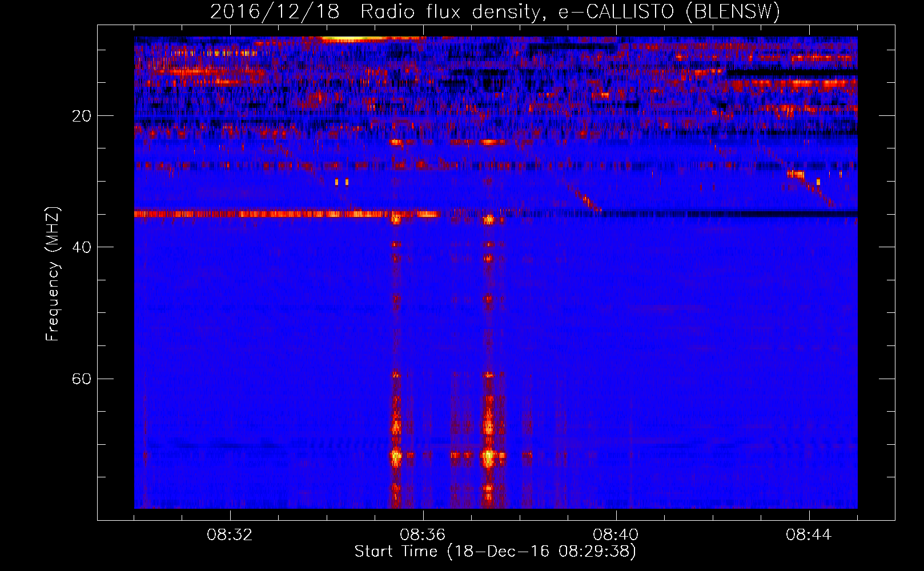Click the '08:44' time tick label
Screen dimensions: 924x571
point(809,535)
